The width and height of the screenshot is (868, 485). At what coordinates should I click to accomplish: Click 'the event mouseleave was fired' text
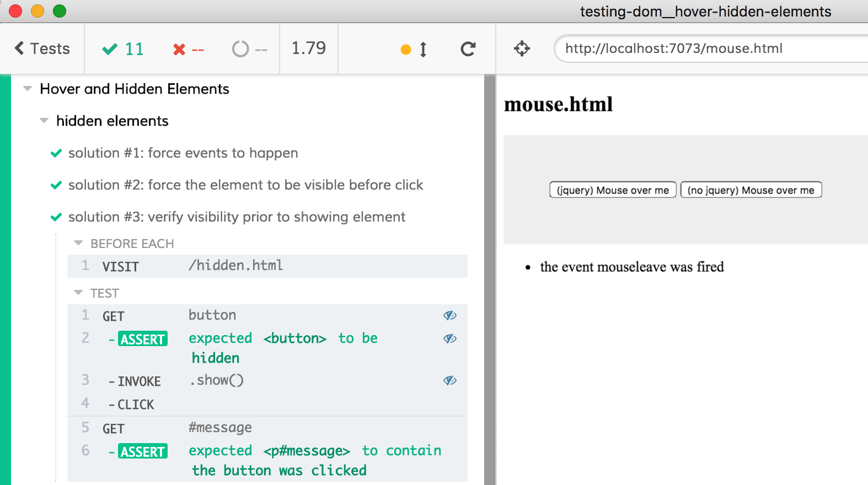(x=632, y=267)
